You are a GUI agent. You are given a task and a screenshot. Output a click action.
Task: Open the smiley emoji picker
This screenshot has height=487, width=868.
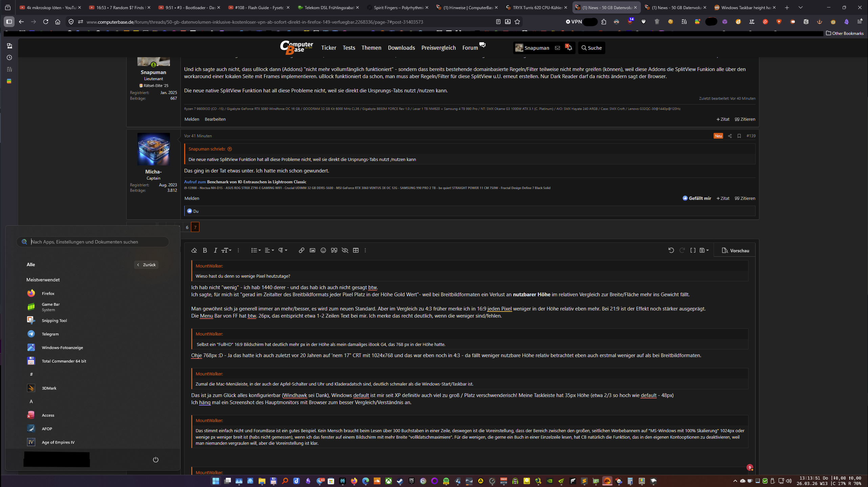[323, 250]
